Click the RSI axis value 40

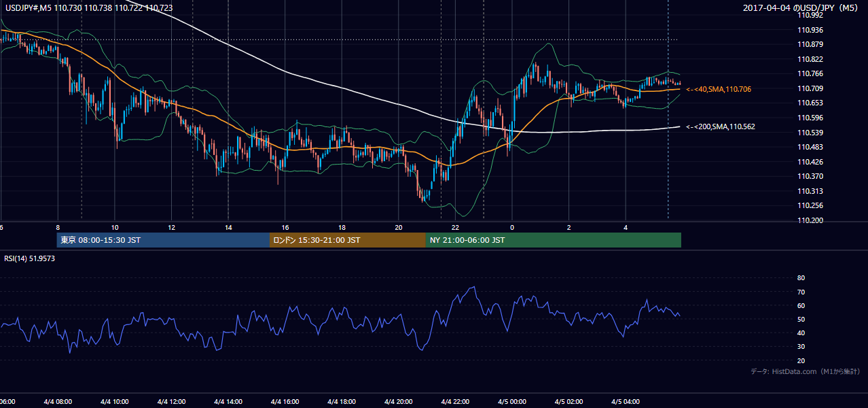(x=801, y=333)
